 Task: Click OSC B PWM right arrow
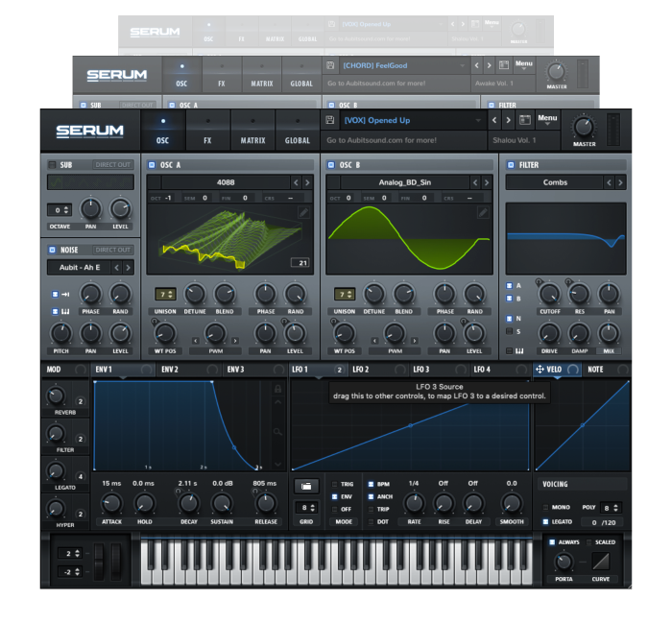tap(415, 341)
